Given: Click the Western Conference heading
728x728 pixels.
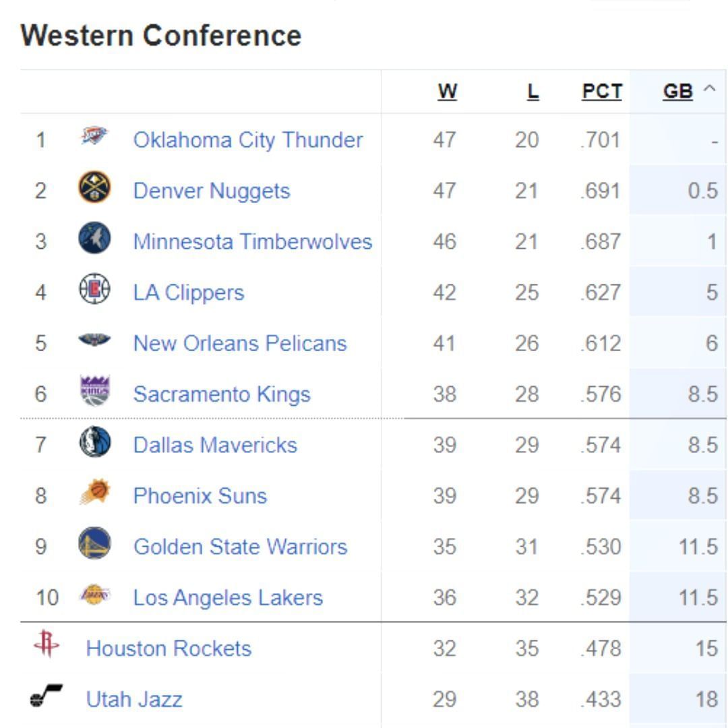Looking at the screenshot, I should (x=160, y=35).
